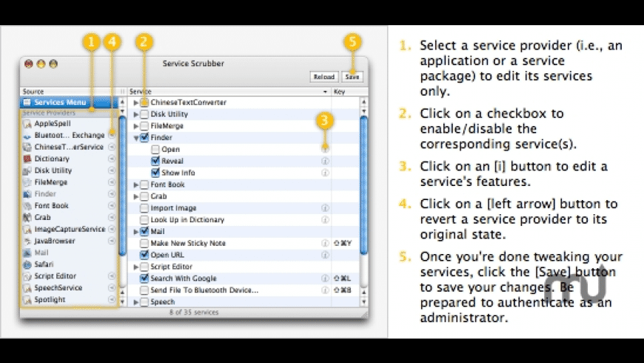Open info for Send File To Bluetooth Device
This screenshot has width=644, height=363.
[325, 290]
